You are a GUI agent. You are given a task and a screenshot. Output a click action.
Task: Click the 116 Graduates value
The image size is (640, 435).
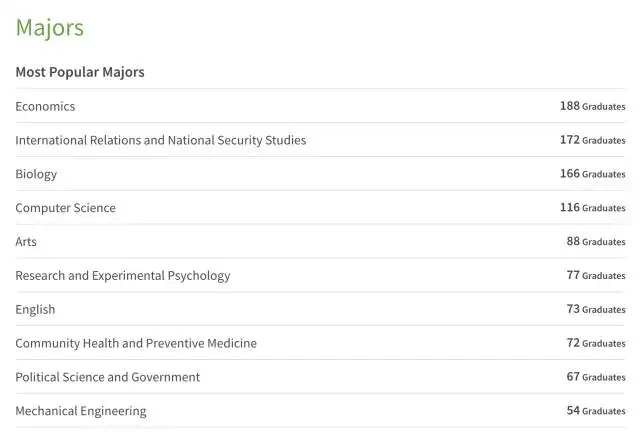coord(592,208)
